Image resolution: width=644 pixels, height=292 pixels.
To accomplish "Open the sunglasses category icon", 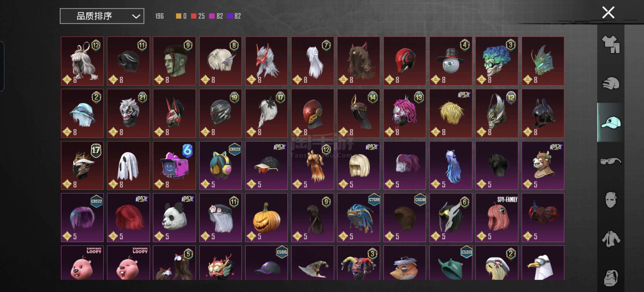I will [x=611, y=161].
